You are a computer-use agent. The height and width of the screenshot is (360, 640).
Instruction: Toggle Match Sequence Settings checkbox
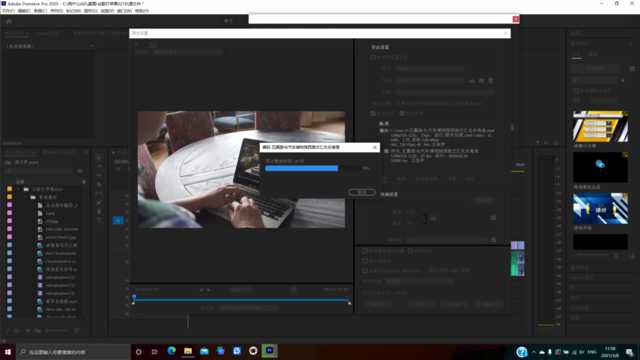pyautogui.click(x=373, y=58)
